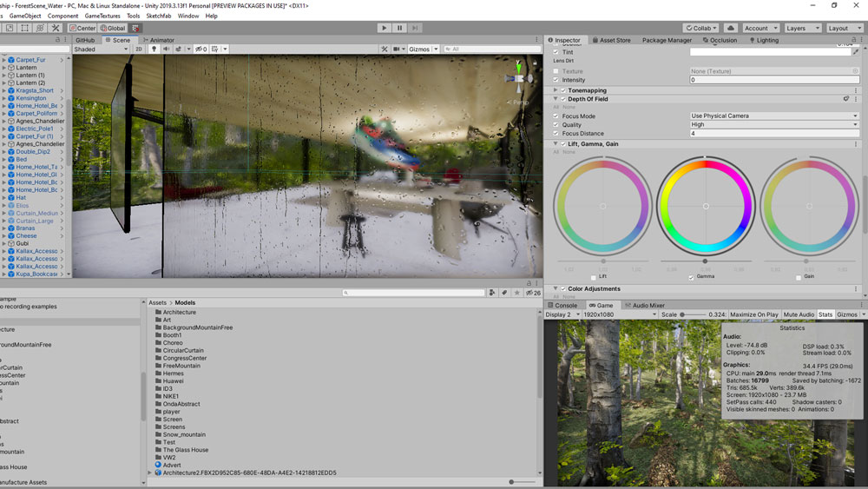This screenshot has width=868, height=489.
Task: Open the Layers dropdown
Action: click(802, 28)
